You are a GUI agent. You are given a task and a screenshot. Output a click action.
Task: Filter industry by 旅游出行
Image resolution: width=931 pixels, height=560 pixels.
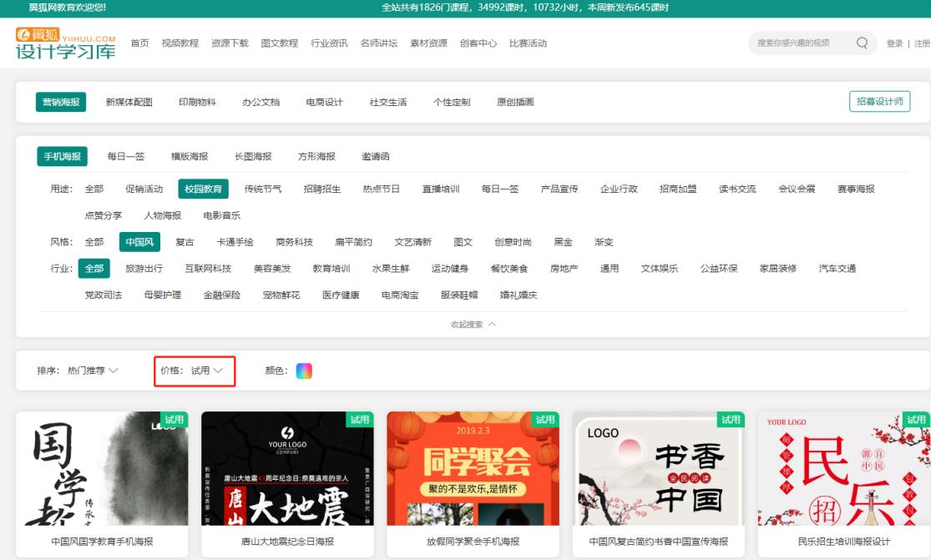click(144, 269)
